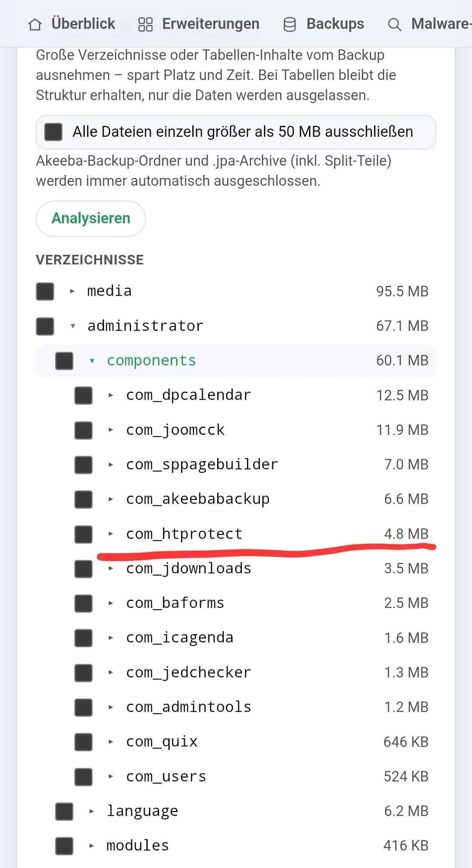Viewport: 472px width, 868px height.
Task: Tick the media directory checkbox
Action: point(45,292)
